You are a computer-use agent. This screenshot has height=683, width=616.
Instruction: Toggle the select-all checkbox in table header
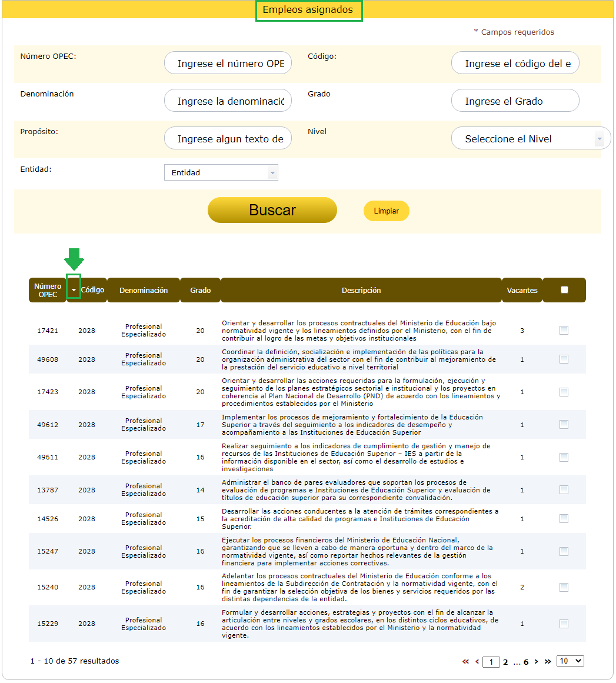coord(564,290)
